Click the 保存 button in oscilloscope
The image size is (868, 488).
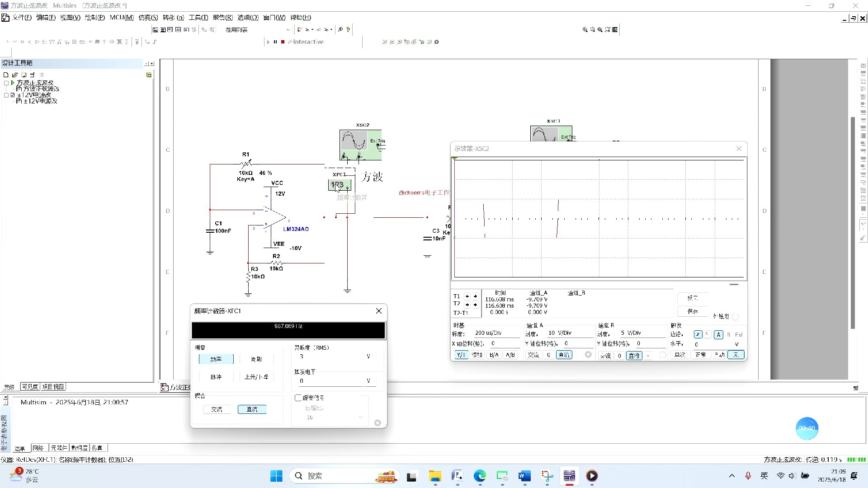tap(692, 311)
